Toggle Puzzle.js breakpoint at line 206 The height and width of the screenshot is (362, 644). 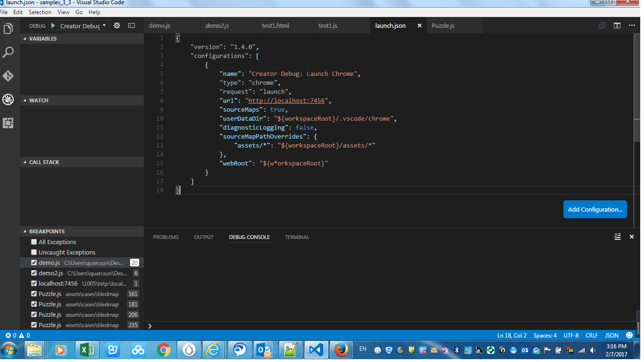(x=34, y=314)
